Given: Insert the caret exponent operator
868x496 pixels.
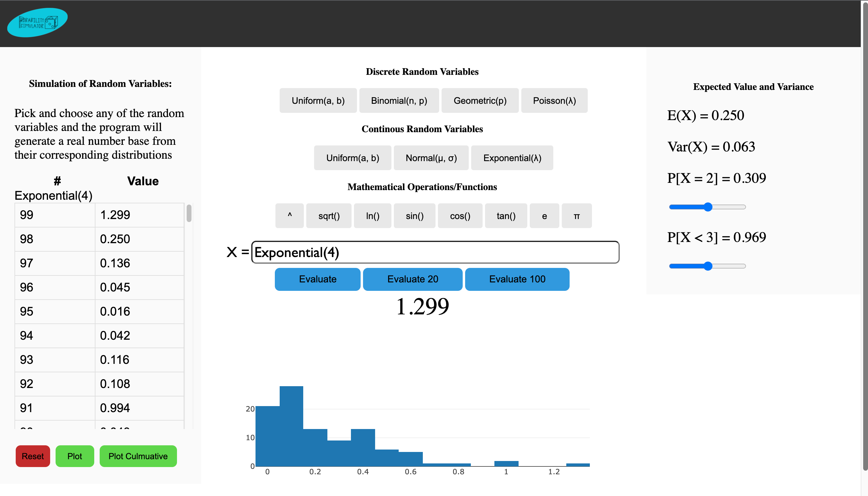Looking at the screenshot, I should pos(289,216).
